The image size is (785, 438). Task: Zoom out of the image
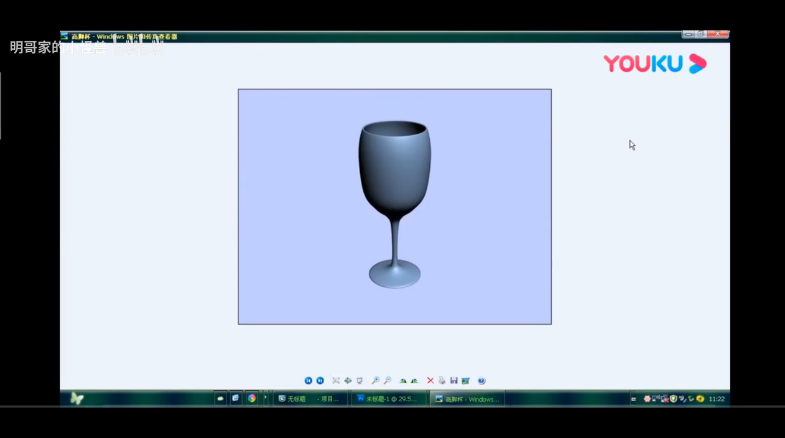387,381
